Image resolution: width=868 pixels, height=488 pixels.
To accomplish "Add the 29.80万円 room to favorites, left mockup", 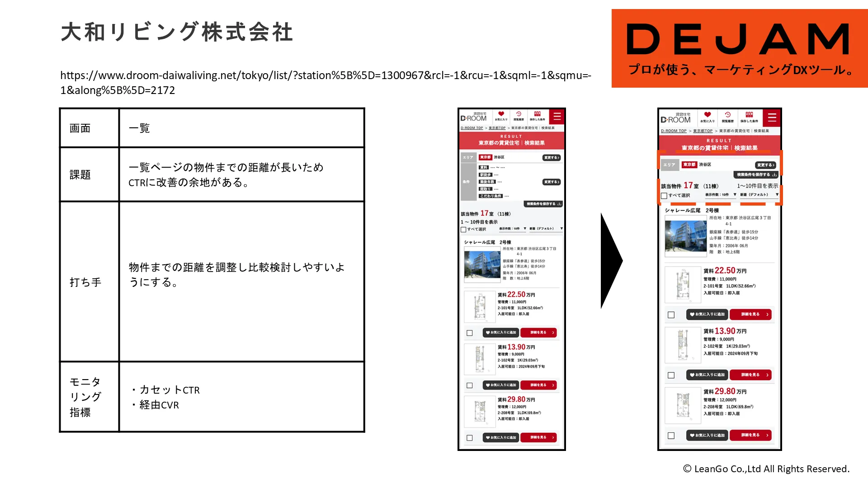I will (x=500, y=437).
